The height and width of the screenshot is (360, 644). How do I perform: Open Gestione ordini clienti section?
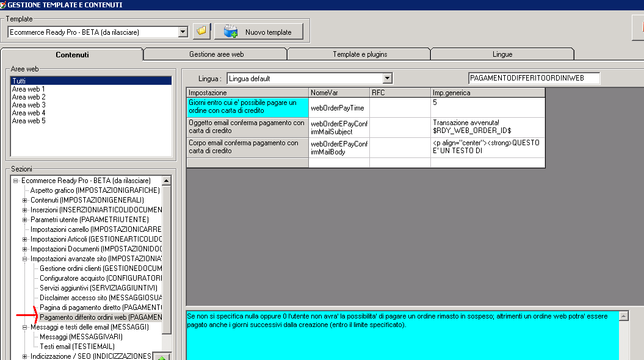[x=101, y=268]
